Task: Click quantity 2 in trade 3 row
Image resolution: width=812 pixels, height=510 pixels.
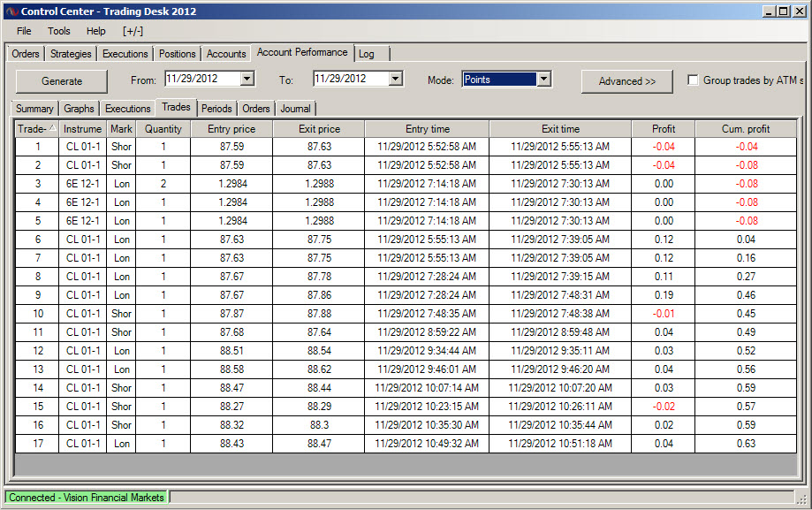Action: pyautogui.click(x=163, y=184)
